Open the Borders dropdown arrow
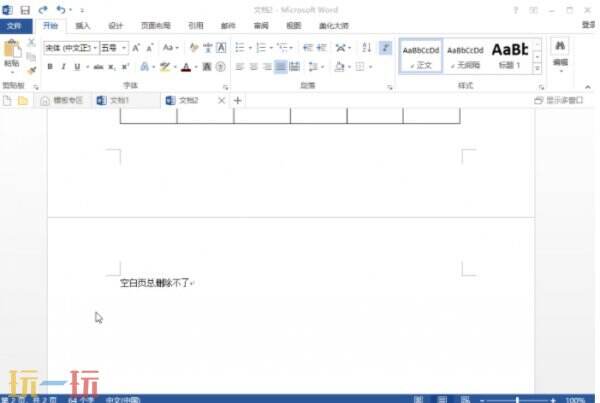Image resolution: width=600 pixels, height=403 pixels. [x=370, y=67]
